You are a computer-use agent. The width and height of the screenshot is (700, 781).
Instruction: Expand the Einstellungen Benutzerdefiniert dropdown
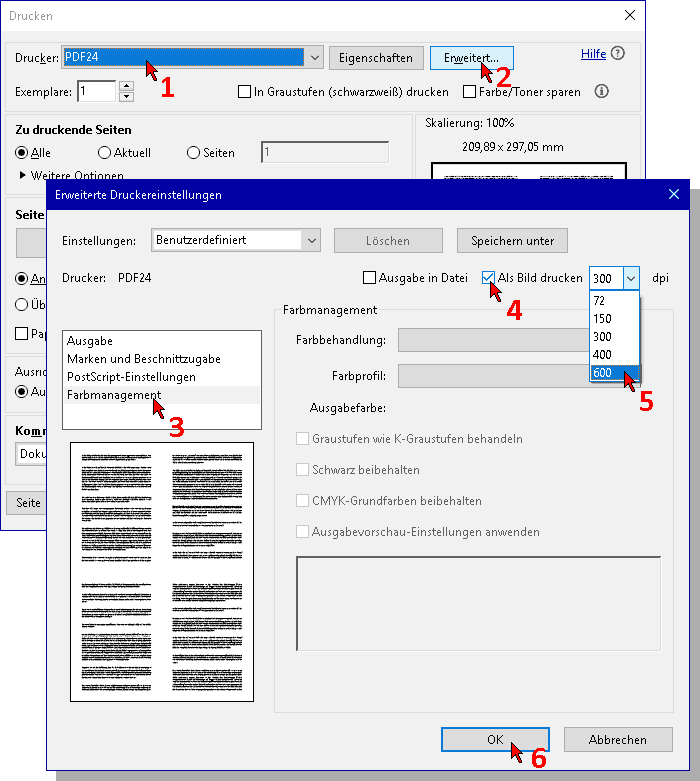click(x=311, y=241)
